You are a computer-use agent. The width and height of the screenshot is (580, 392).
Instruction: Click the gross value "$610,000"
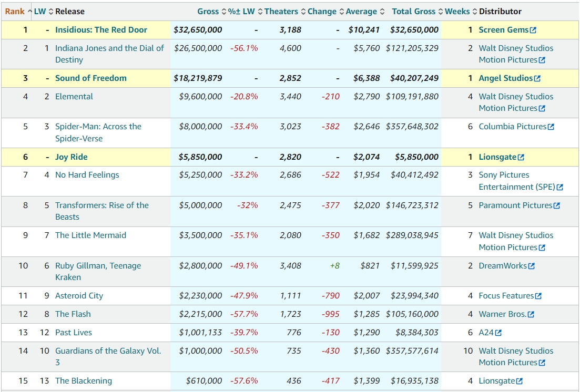(x=204, y=381)
